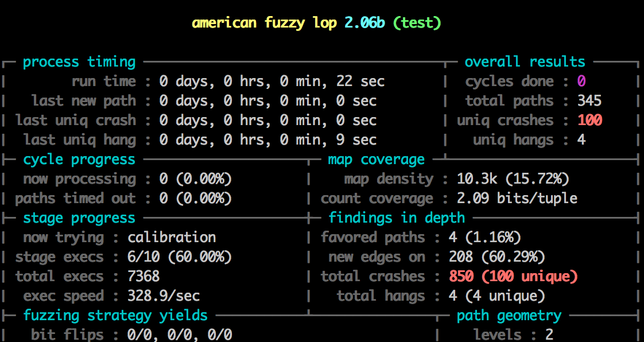This screenshot has width=644, height=342.
Task: Click the last uniq hang time value
Action: point(267,140)
